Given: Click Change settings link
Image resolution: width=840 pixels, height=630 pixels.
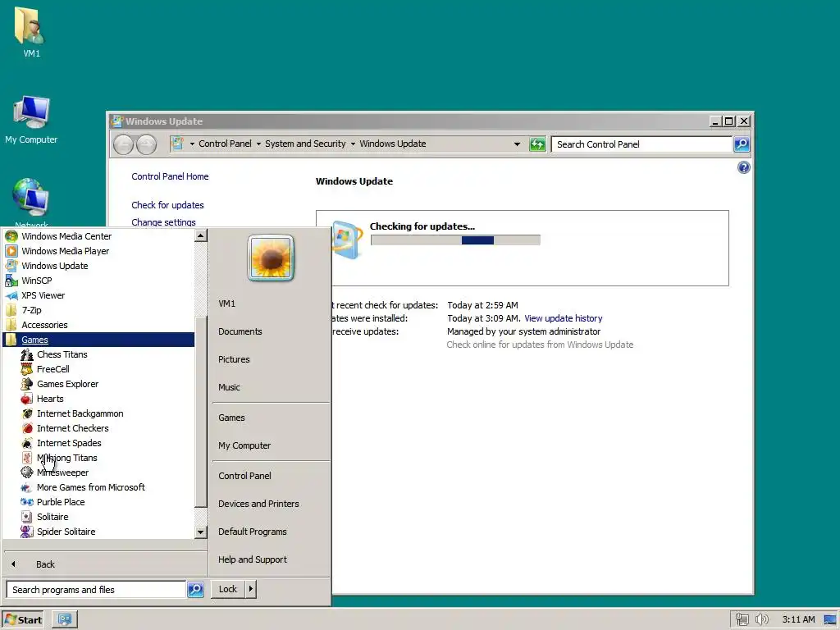Looking at the screenshot, I should tap(163, 222).
